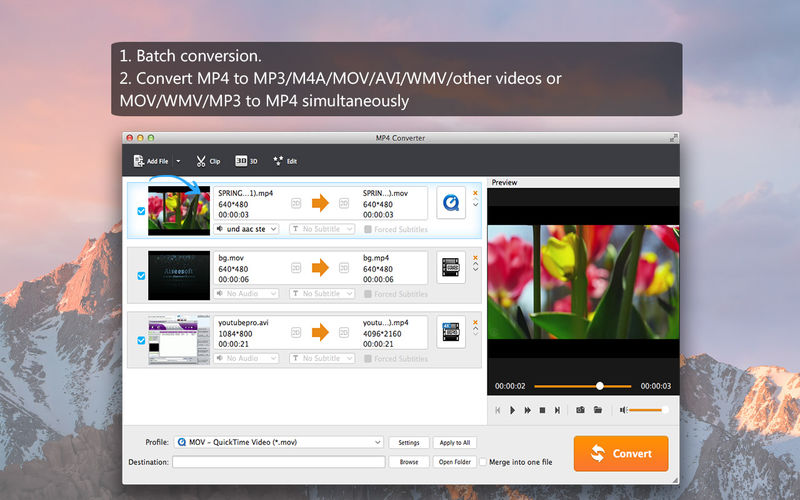Click the Apply to All button

pos(455,443)
